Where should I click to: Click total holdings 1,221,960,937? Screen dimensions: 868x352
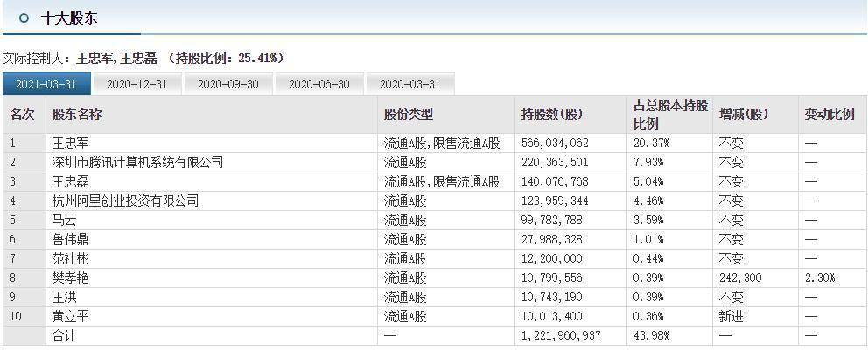561,336
